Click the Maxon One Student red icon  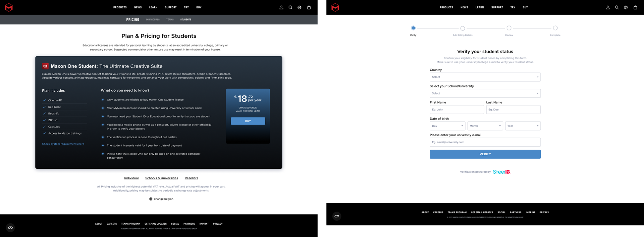pyautogui.click(x=45, y=66)
